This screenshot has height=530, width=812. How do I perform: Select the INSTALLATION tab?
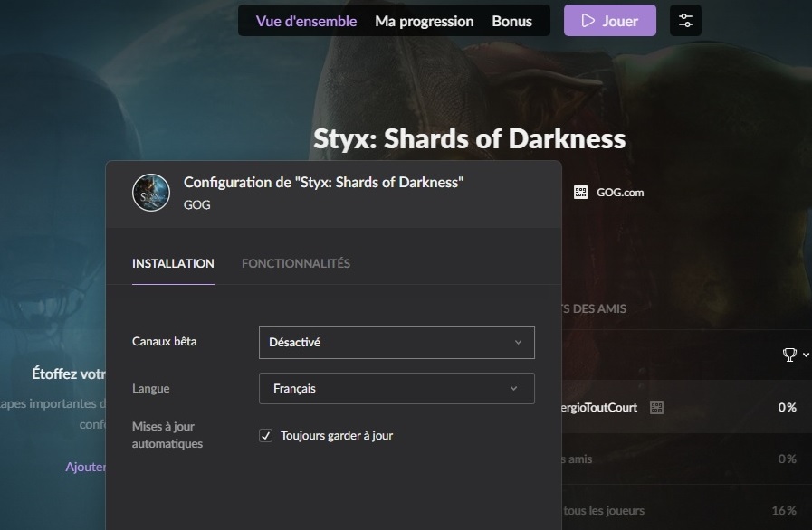pyautogui.click(x=173, y=263)
